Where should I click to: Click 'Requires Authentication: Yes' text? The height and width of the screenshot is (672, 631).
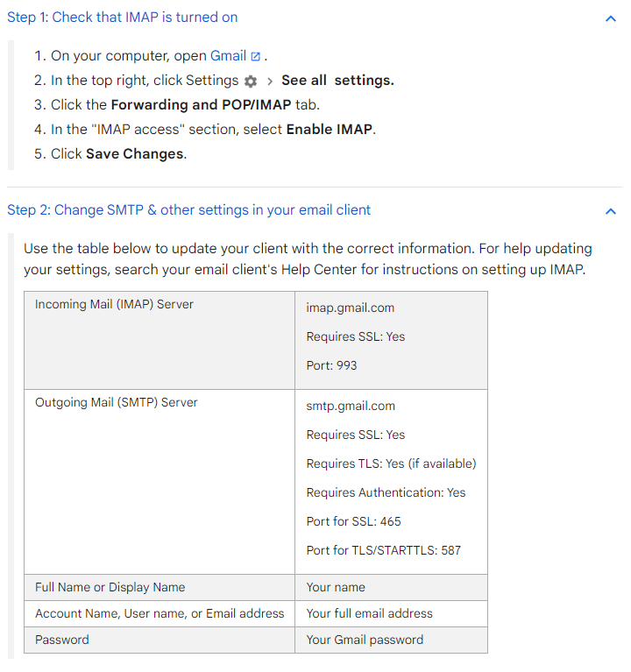pyautogui.click(x=386, y=492)
